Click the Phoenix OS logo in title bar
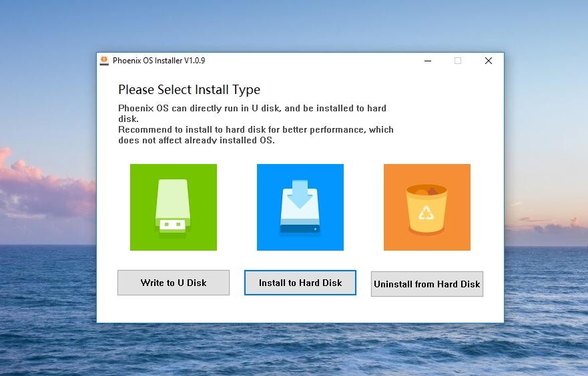 pyautogui.click(x=104, y=61)
